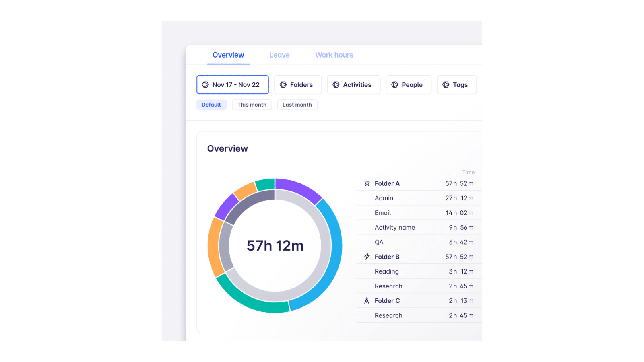Click the 27h 12m time value

coord(459,198)
